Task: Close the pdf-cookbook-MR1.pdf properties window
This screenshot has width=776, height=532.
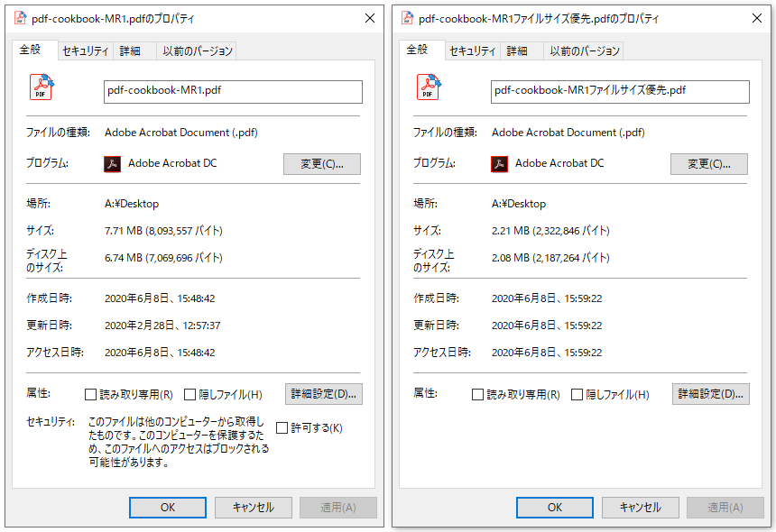Action: (x=370, y=18)
